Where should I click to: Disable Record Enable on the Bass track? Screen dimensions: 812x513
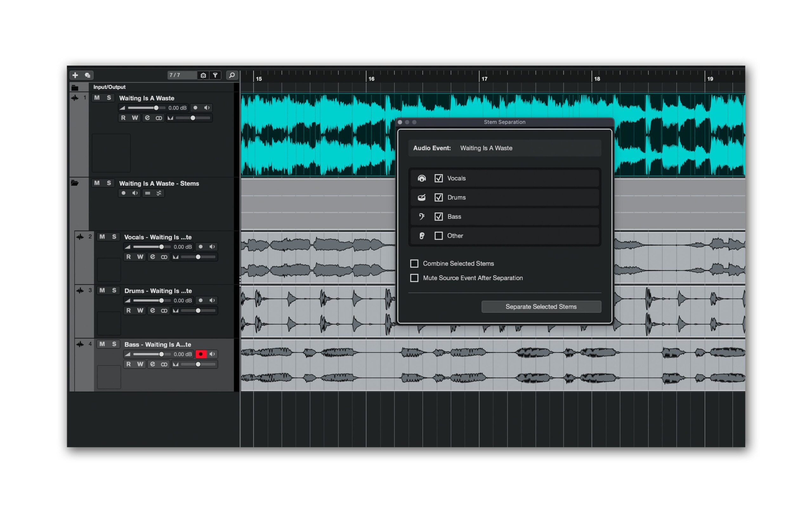coord(201,354)
